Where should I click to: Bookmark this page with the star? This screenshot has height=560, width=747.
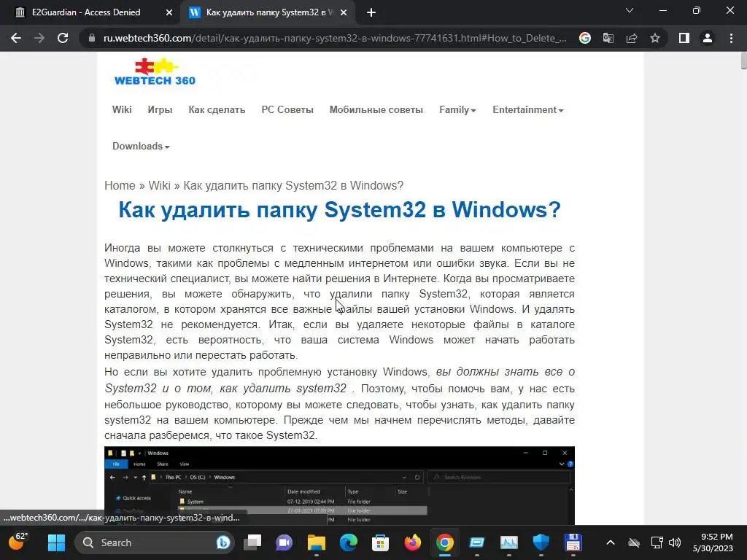[x=655, y=38]
